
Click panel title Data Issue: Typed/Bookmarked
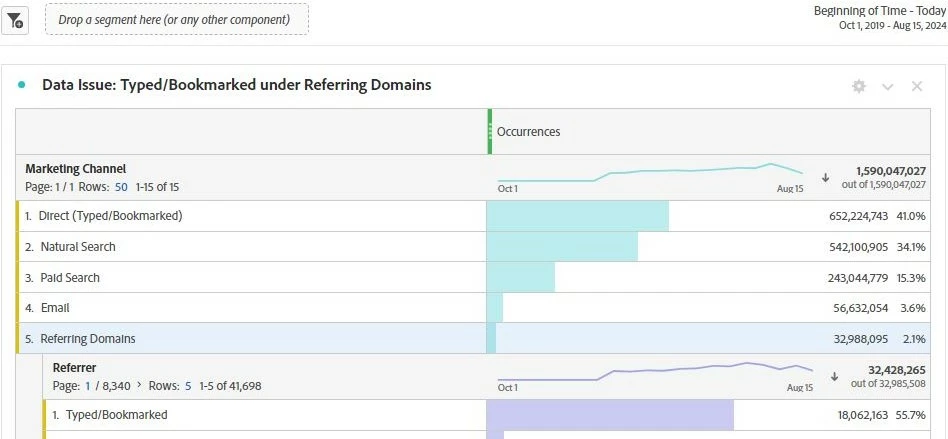pyautogui.click(x=236, y=85)
